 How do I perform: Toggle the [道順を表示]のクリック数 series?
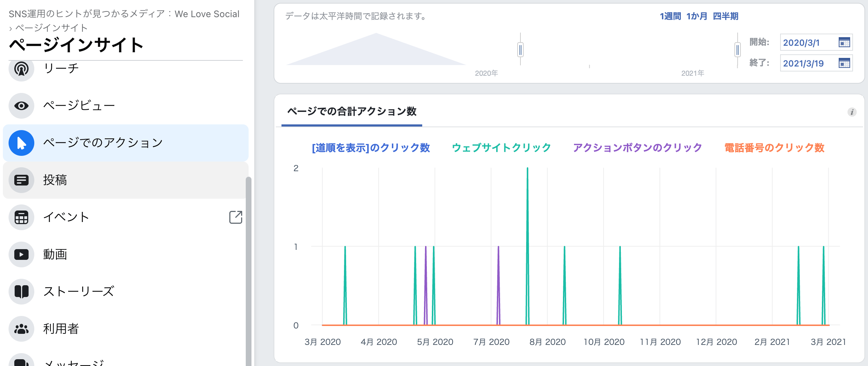tap(371, 148)
